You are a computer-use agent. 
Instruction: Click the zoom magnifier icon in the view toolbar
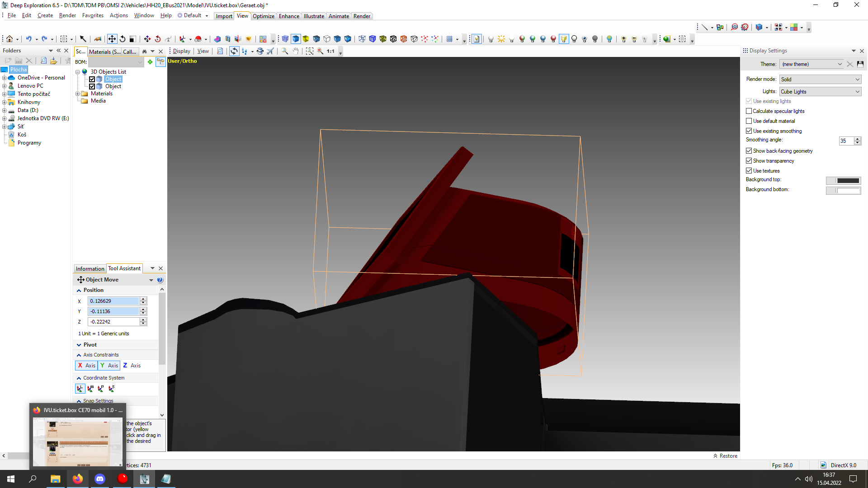(285, 51)
